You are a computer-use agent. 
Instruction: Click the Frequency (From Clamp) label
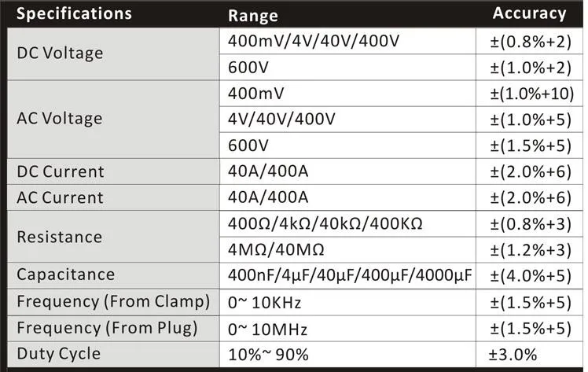pyautogui.click(x=113, y=301)
